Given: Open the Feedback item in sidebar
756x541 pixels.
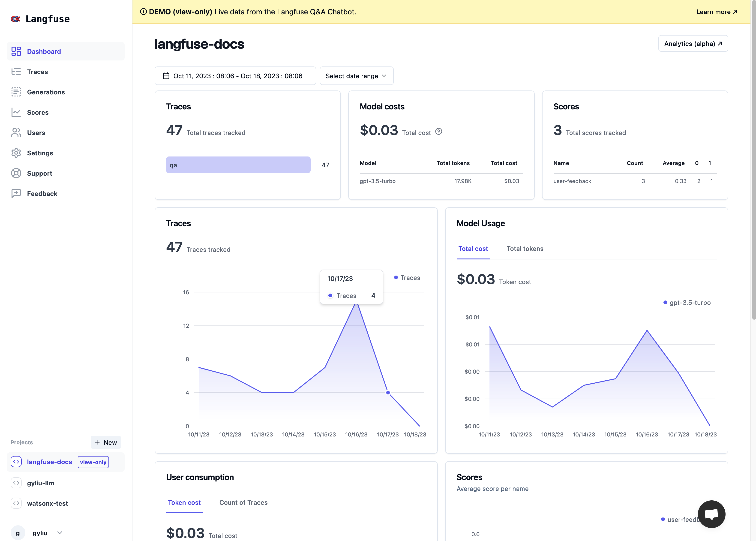Looking at the screenshot, I should tap(66, 194).
